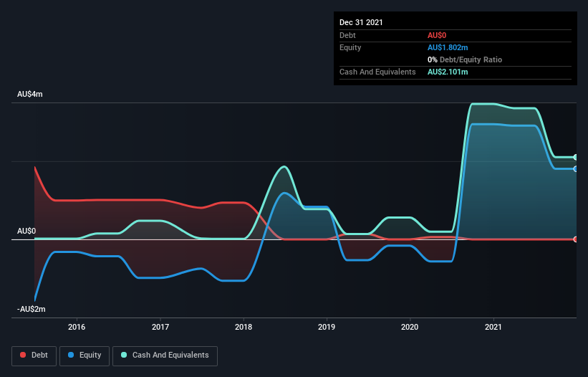
Task: Click the 2016 x-axis label
Action: [x=77, y=327]
